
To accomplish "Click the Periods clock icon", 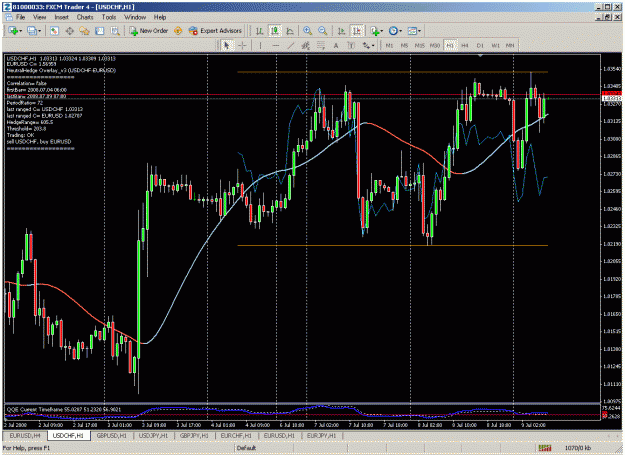I will 393,31.
